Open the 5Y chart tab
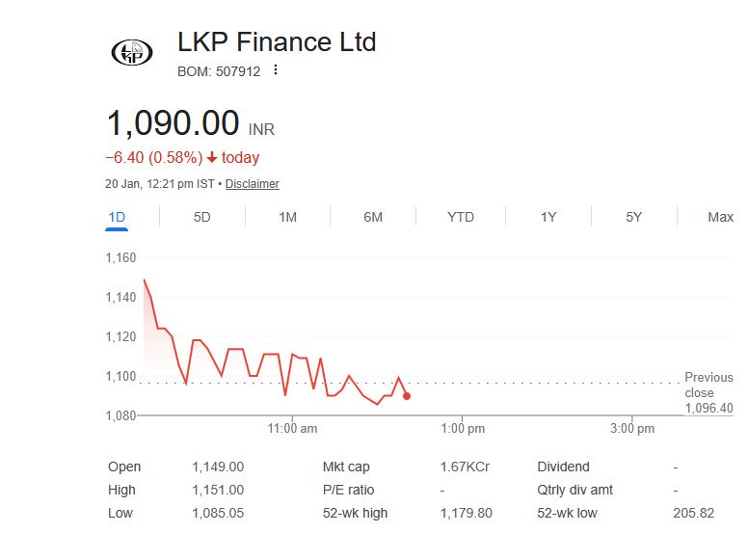This screenshot has height=560, width=748. (633, 217)
